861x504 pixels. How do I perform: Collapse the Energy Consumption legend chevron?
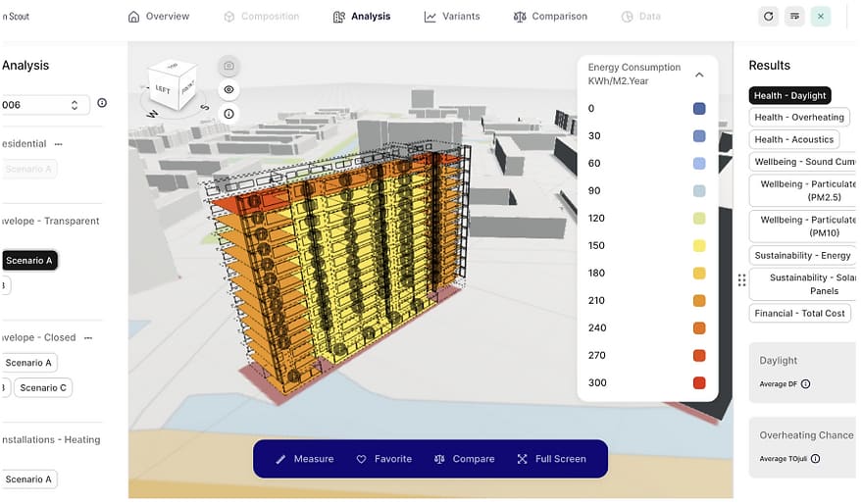[x=699, y=75]
